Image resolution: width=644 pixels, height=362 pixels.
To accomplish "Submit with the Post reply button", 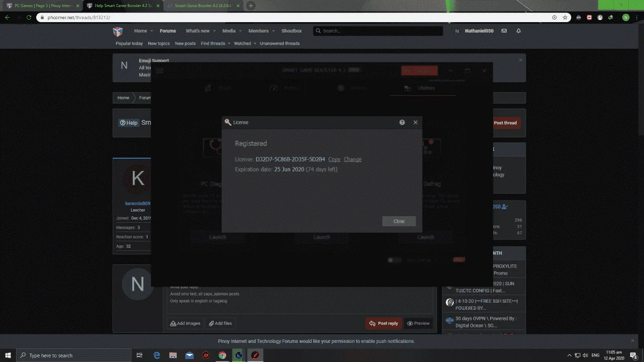I will click(x=384, y=323).
